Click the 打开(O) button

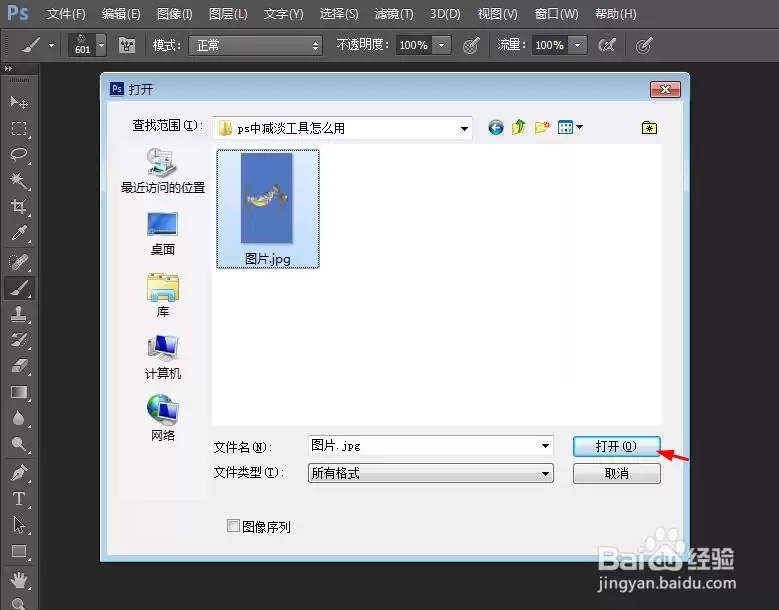point(617,446)
